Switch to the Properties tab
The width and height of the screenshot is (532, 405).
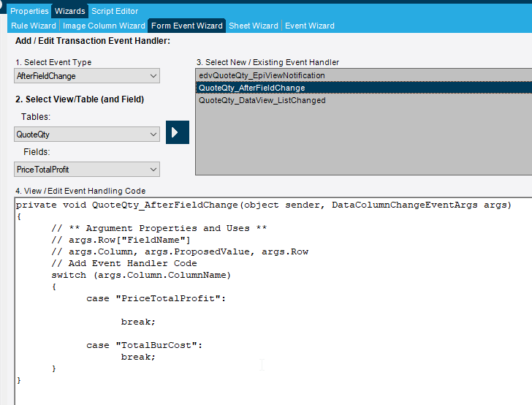pos(29,11)
